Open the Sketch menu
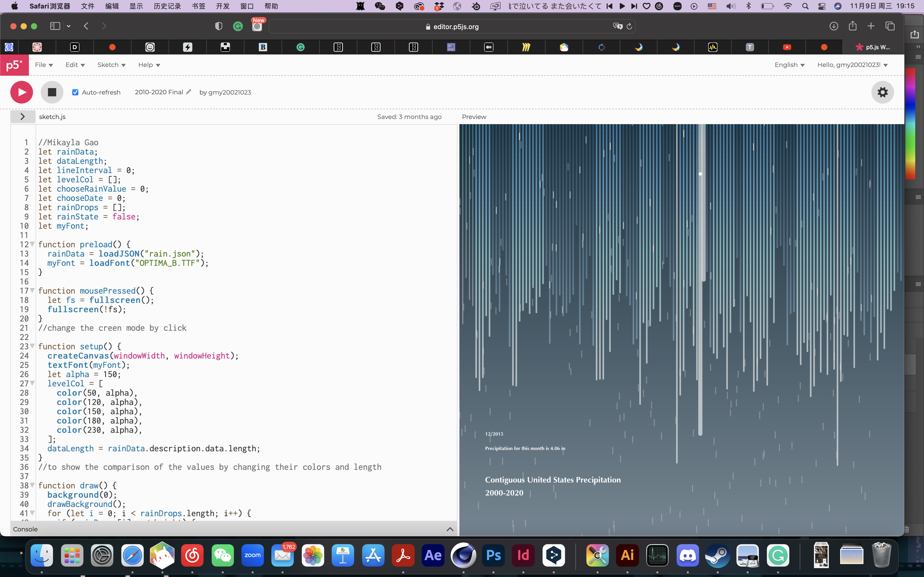The width and height of the screenshot is (924, 577). tap(111, 65)
